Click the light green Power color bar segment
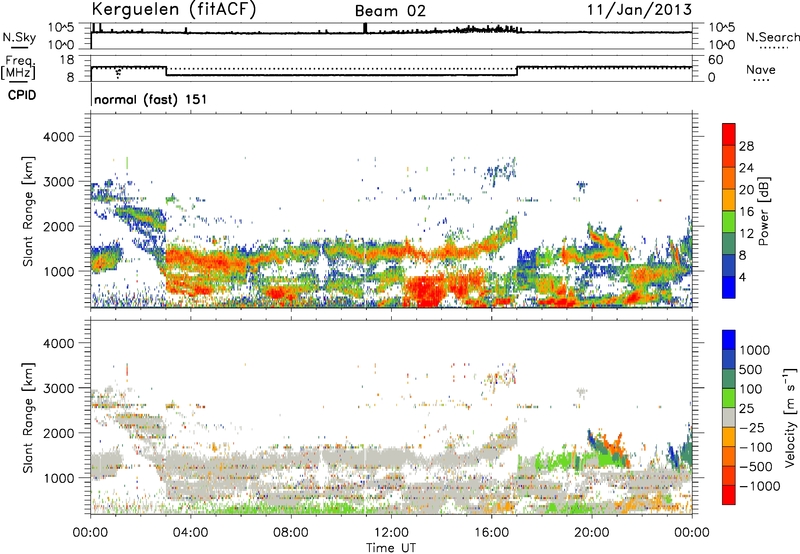800x554 pixels. 729,222
